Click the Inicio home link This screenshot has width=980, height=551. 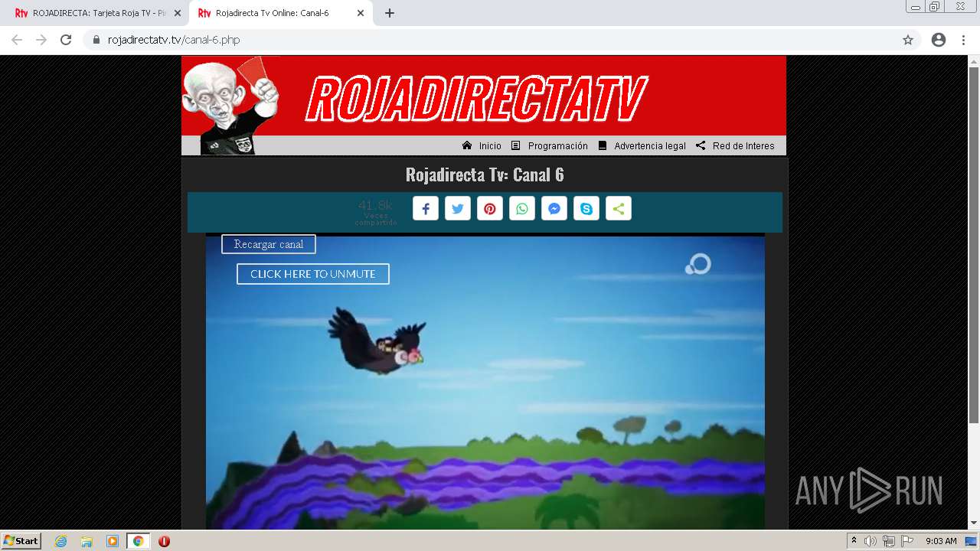(482, 145)
